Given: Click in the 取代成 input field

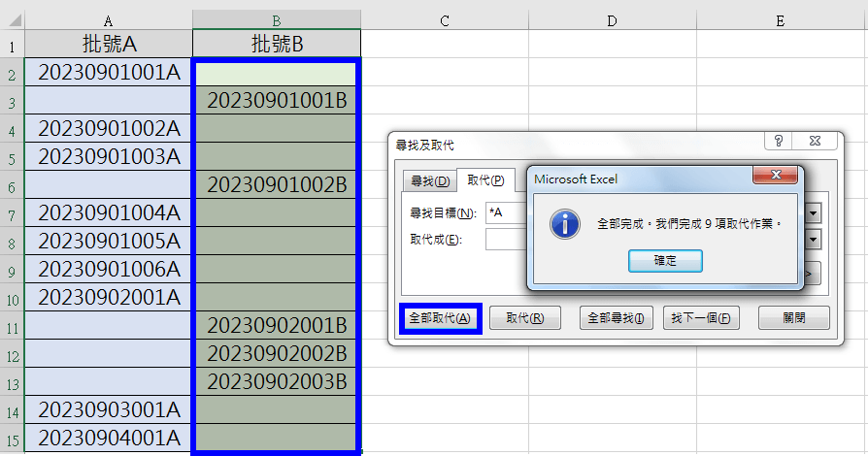Looking at the screenshot, I should pyautogui.click(x=505, y=240).
